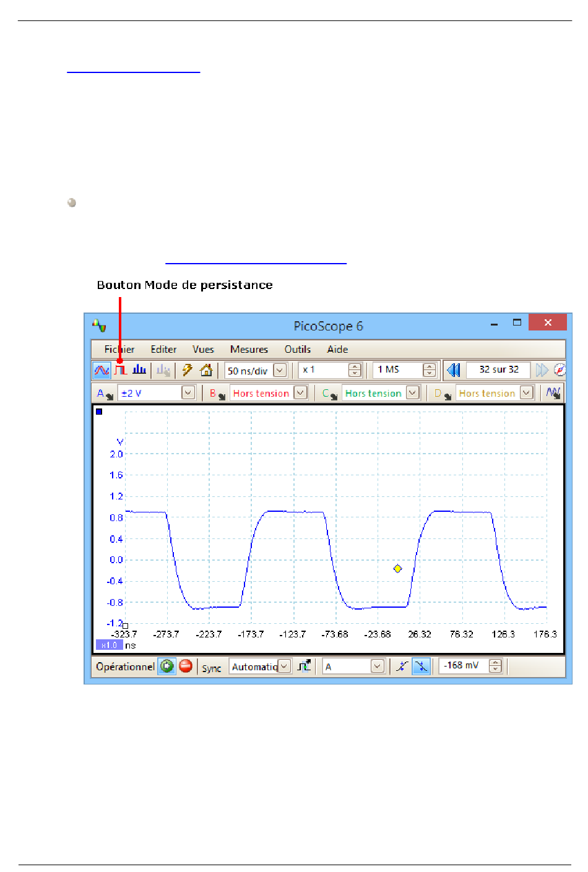Go to next buffer double-arrow

coord(542,370)
